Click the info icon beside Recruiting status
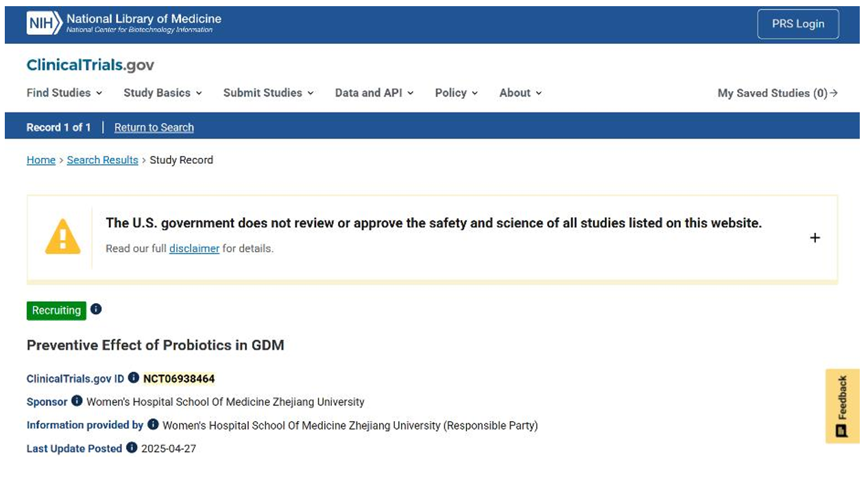Image resolution: width=868 pixels, height=478 pixels. click(96, 309)
